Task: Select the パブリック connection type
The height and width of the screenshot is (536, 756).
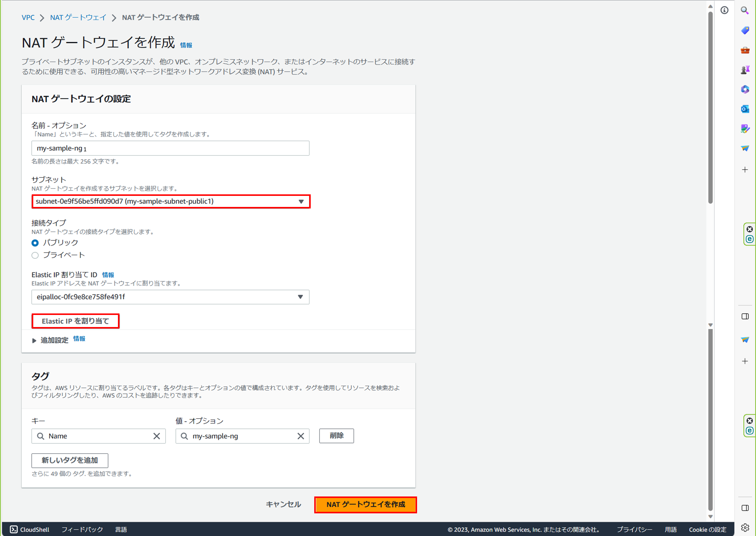Action: [x=35, y=243]
